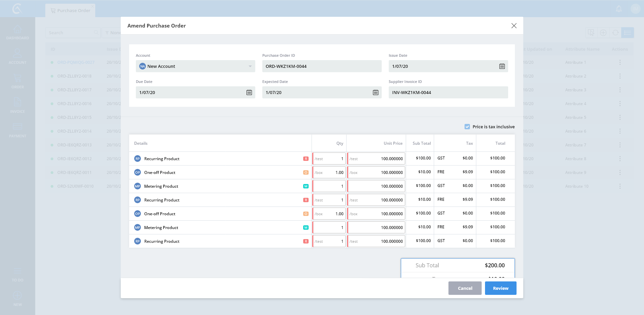Close the Amend Purchase Order dialog
This screenshot has width=644, height=315.
tap(514, 26)
